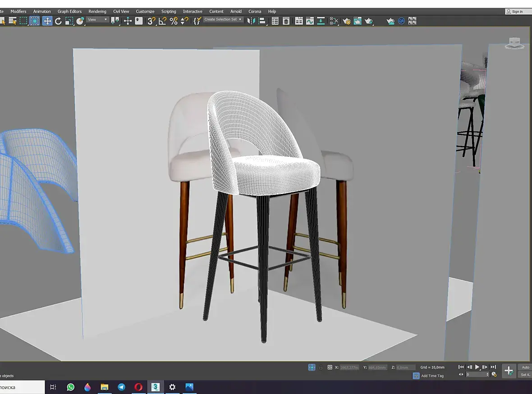
Task: Click the Select and Manipulate icon
Action: pos(128,21)
